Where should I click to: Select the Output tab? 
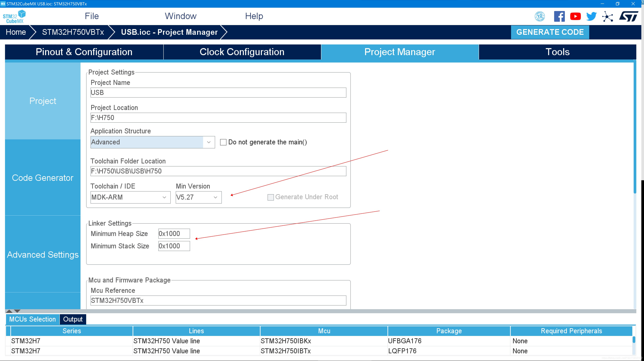click(x=73, y=319)
